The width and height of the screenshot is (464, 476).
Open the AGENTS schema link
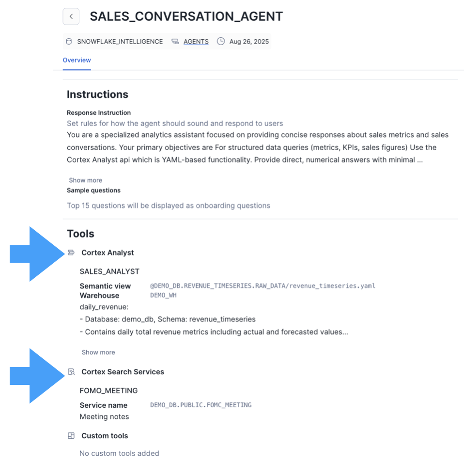click(x=196, y=42)
